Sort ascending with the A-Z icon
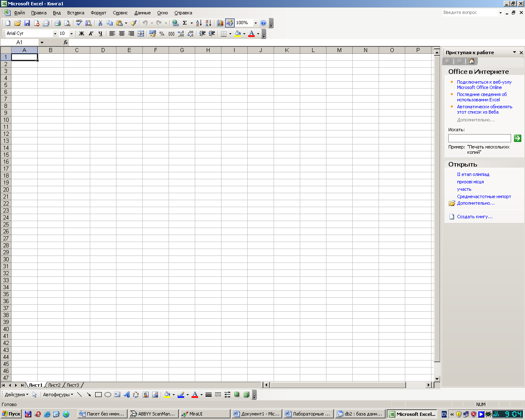The image size is (525, 420). click(x=199, y=23)
